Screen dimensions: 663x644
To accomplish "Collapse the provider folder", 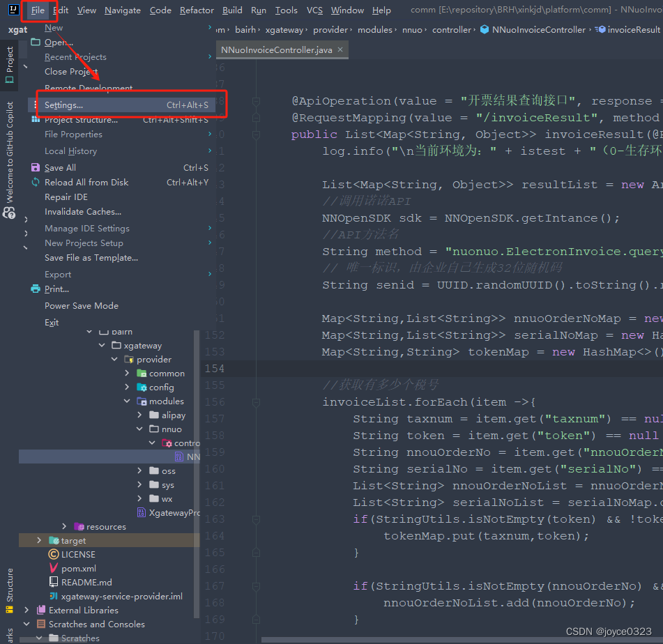I will (114, 360).
